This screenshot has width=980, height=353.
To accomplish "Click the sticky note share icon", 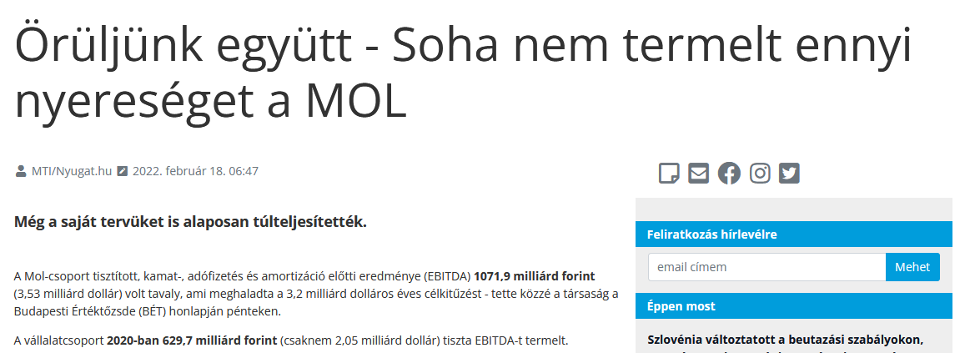I will click(669, 173).
